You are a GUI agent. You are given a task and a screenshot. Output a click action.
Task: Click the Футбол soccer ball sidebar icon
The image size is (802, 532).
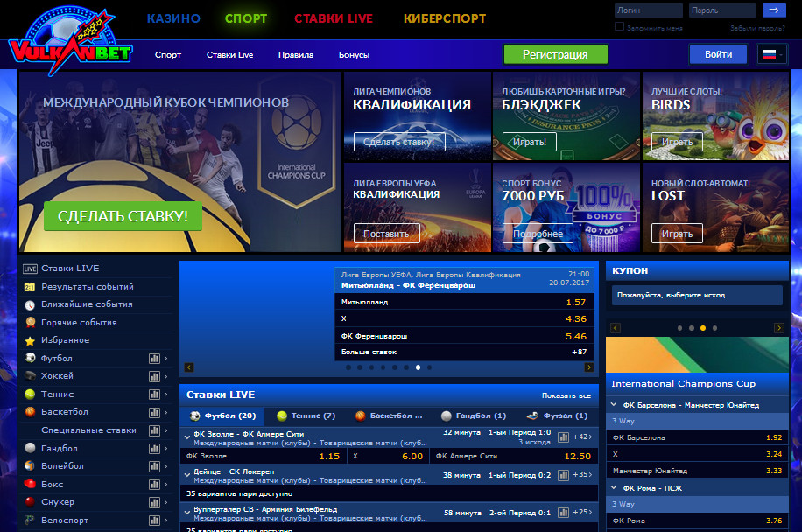(30, 358)
